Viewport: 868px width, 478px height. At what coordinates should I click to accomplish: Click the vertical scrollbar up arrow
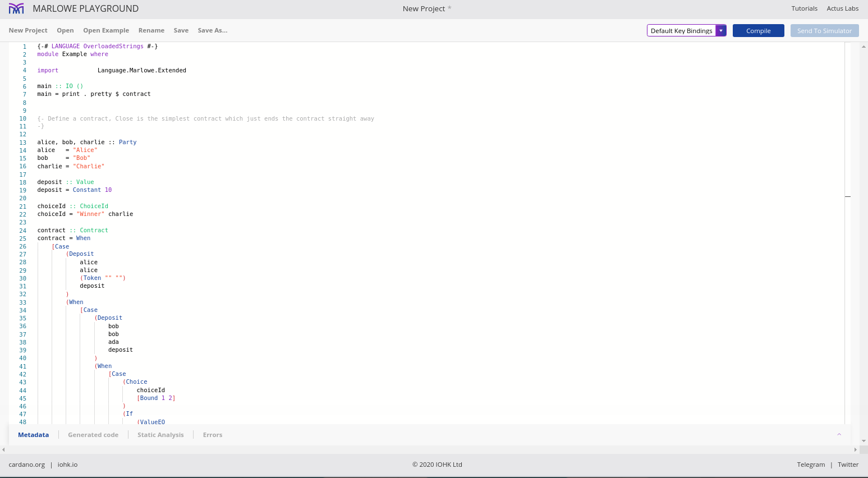[864, 46]
